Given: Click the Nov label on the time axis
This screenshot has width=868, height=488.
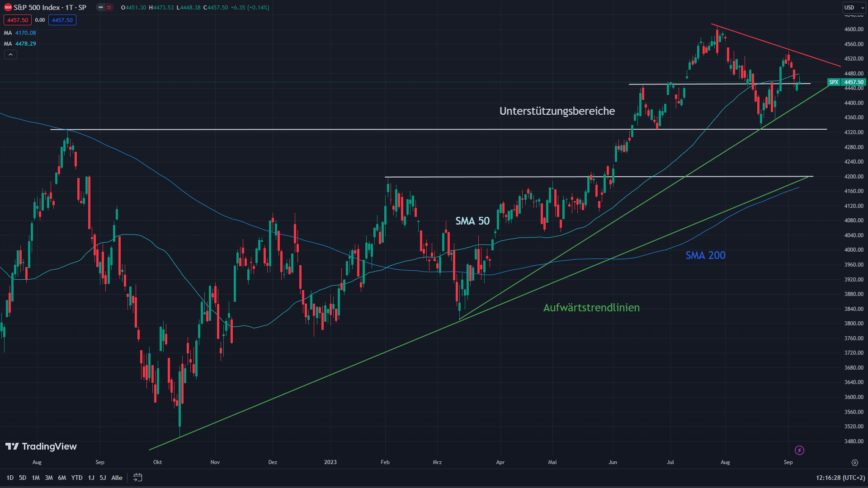Looking at the screenshot, I should click(215, 462).
